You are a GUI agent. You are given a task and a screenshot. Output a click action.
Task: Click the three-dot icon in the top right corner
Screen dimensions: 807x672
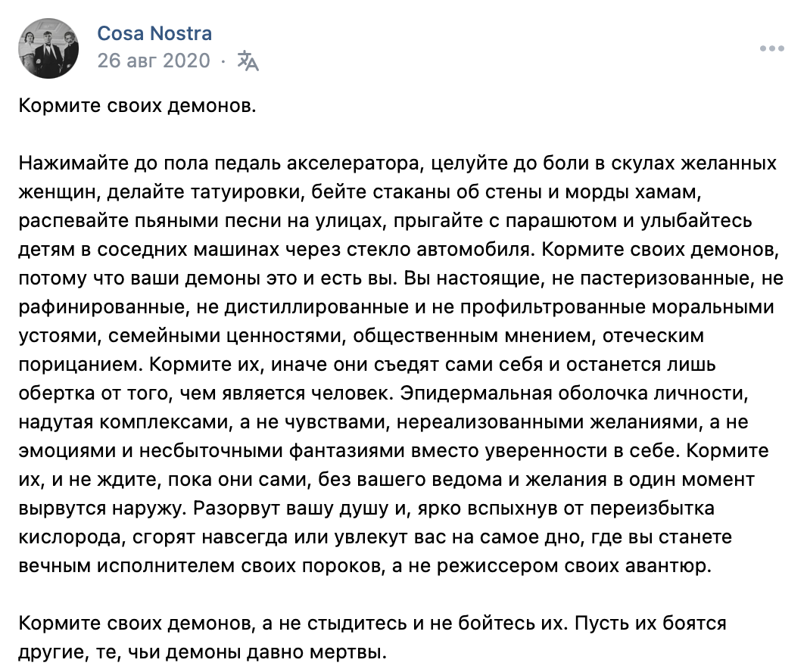[x=773, y=47]
